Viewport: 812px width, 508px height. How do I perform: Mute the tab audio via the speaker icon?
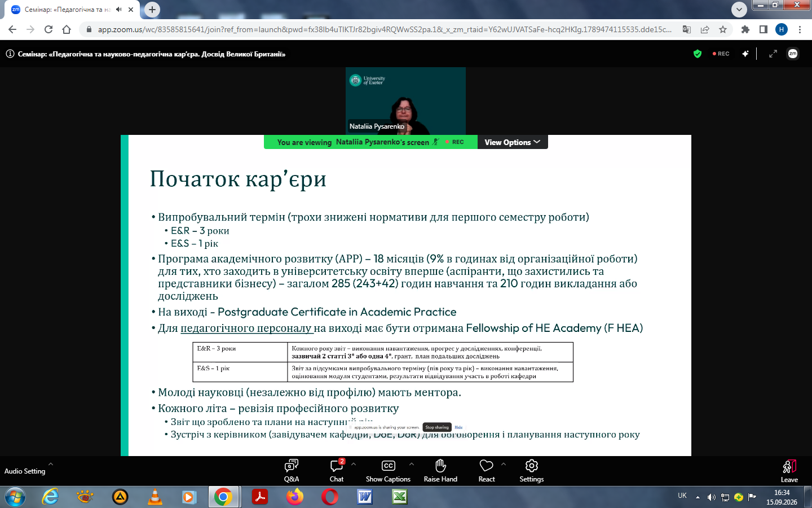click(119, 10)
